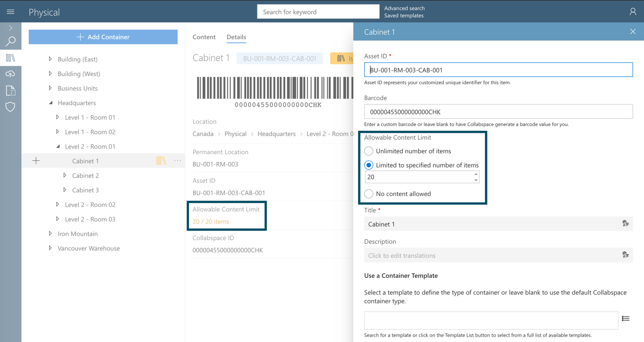Open the file plan document sidebar icon
The image size is (644, 342).
pos(10,90)
